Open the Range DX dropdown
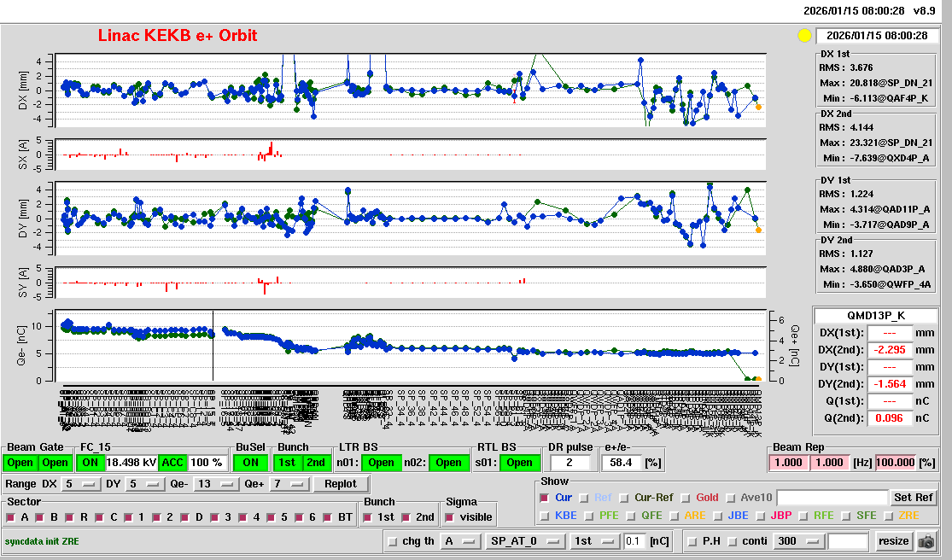Screen dimensions: 952x560 point(78,484)
